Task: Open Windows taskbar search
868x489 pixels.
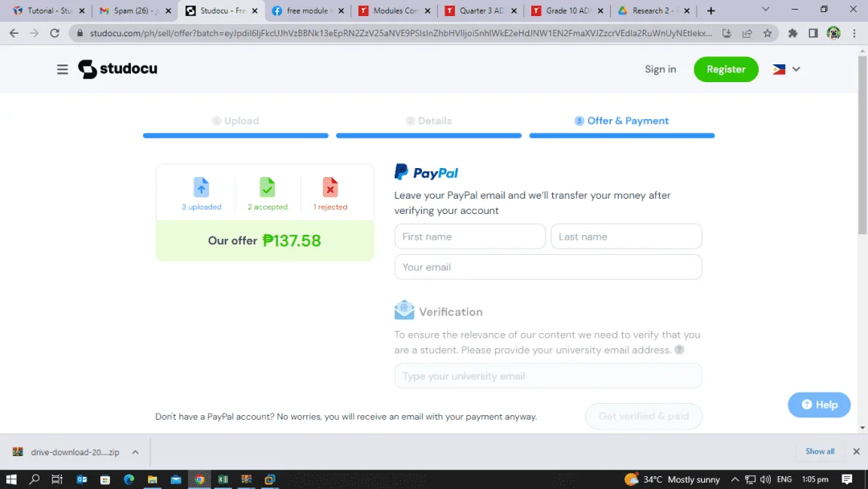Action: tap(35, 479)
